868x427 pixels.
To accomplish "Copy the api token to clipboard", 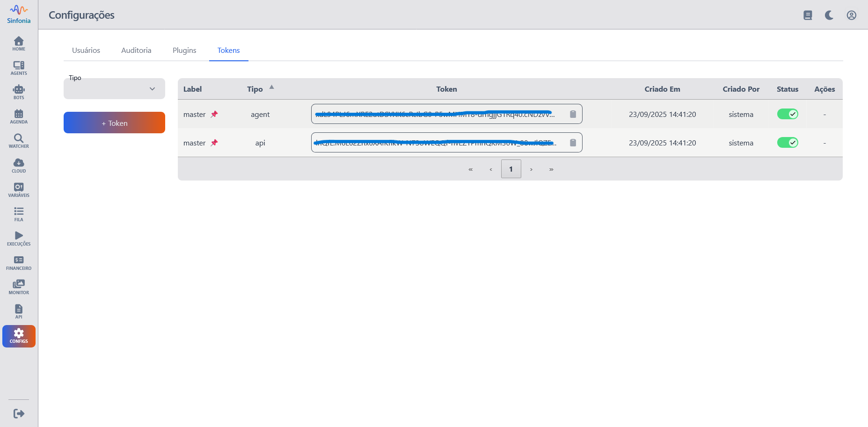I will click(573, 143).
